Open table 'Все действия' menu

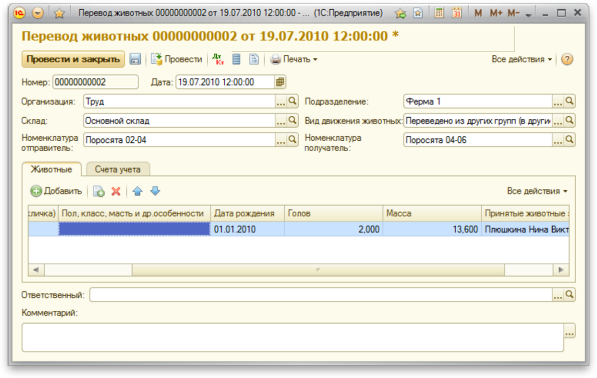click(537, 191)
